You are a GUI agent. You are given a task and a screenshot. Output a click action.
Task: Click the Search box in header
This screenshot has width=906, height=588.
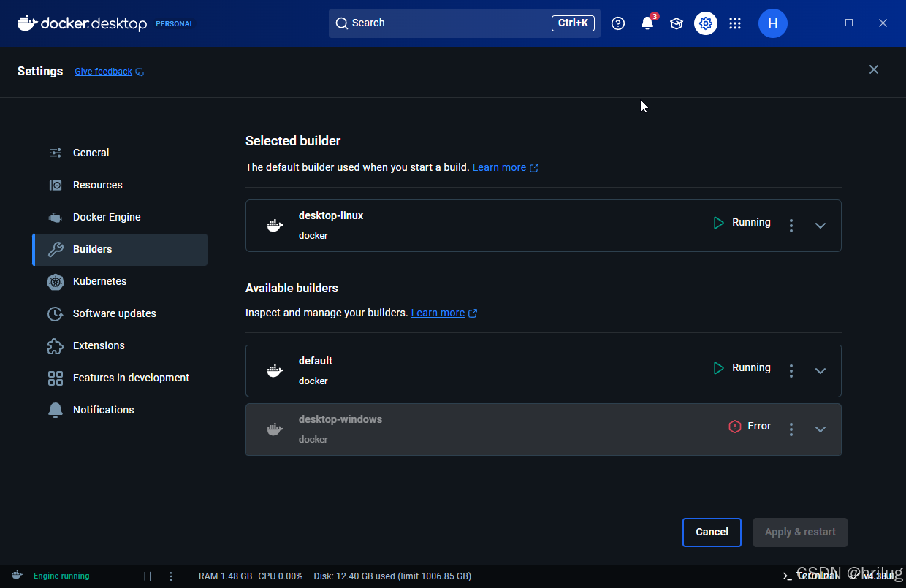[465, 23]
